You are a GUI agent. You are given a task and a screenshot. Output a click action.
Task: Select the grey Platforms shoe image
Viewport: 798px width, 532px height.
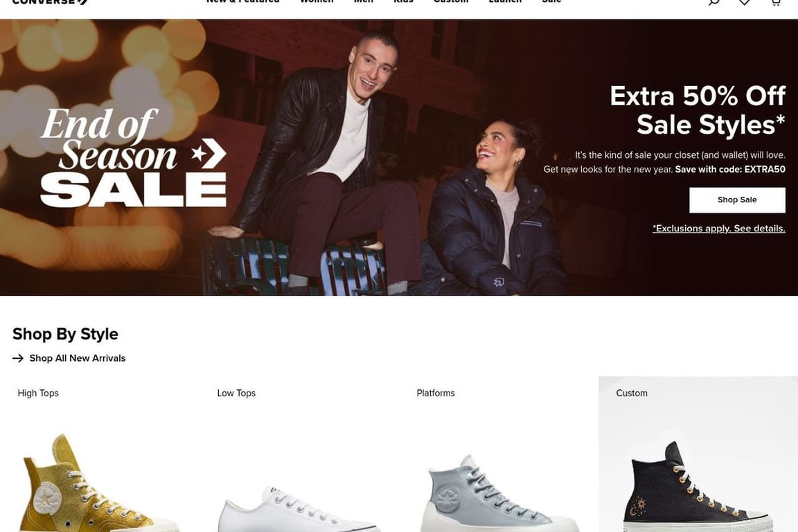[499, 493]
